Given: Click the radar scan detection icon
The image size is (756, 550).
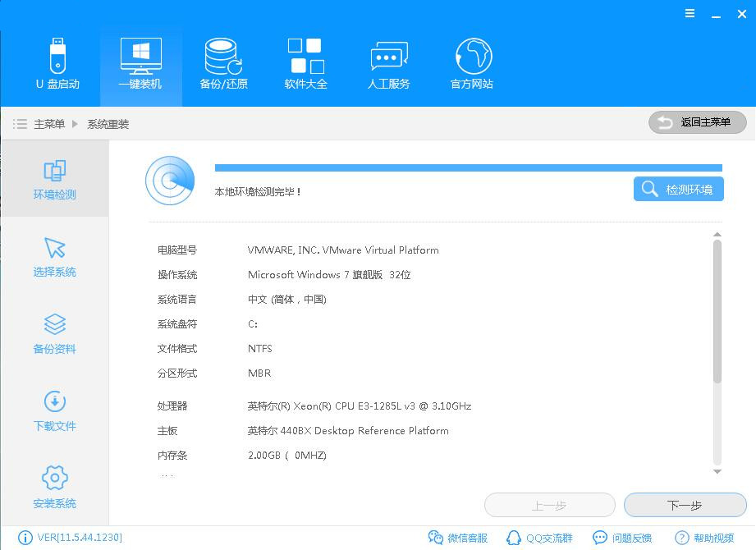Looking at the screenshot, I should pyautogui.click(x=170, y=181).
